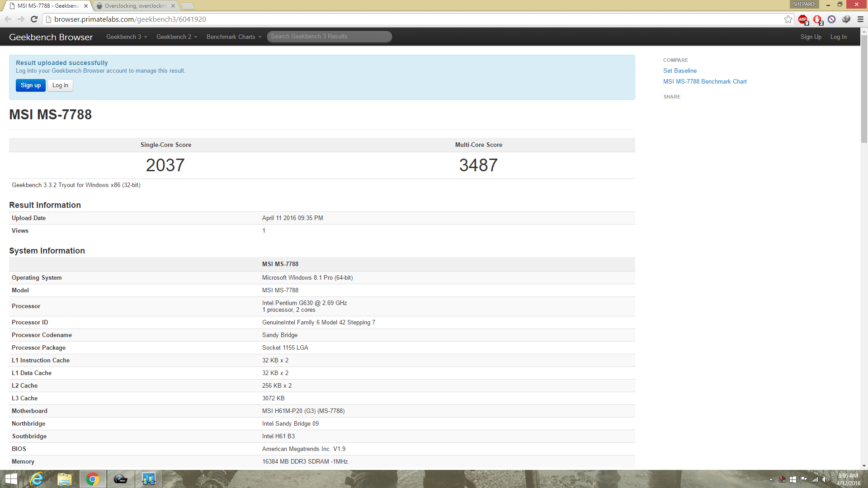
Task: Click the scrollbar down arrow
Action: coord(864,466)
